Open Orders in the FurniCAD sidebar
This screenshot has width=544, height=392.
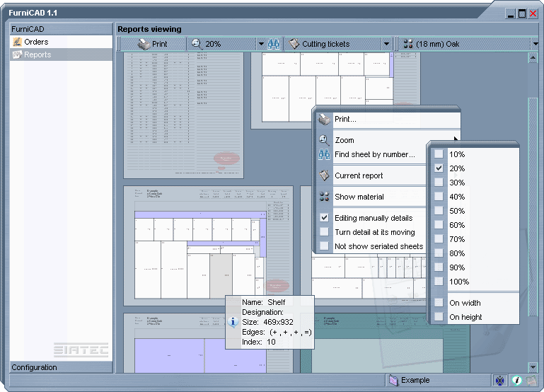coord(36,42)
